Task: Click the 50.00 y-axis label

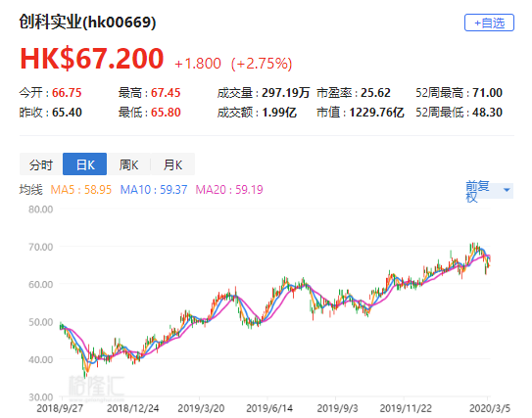Action: 41,322
